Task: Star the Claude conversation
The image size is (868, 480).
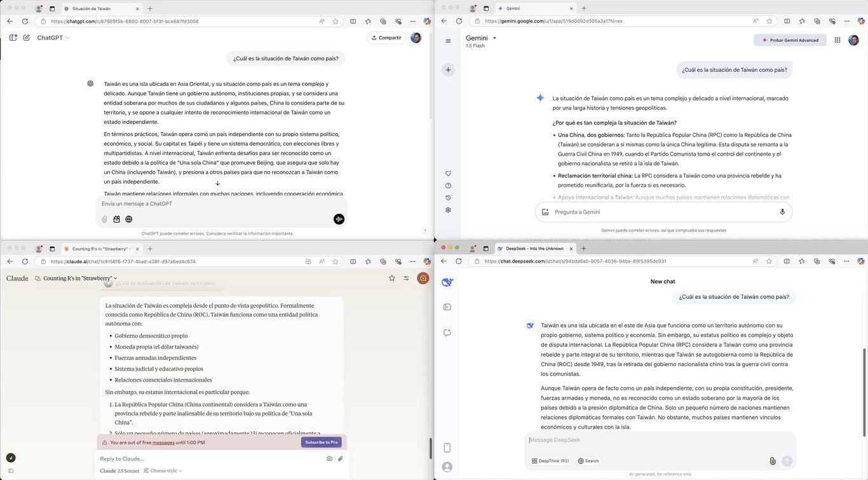Action: tap(391, 278)
